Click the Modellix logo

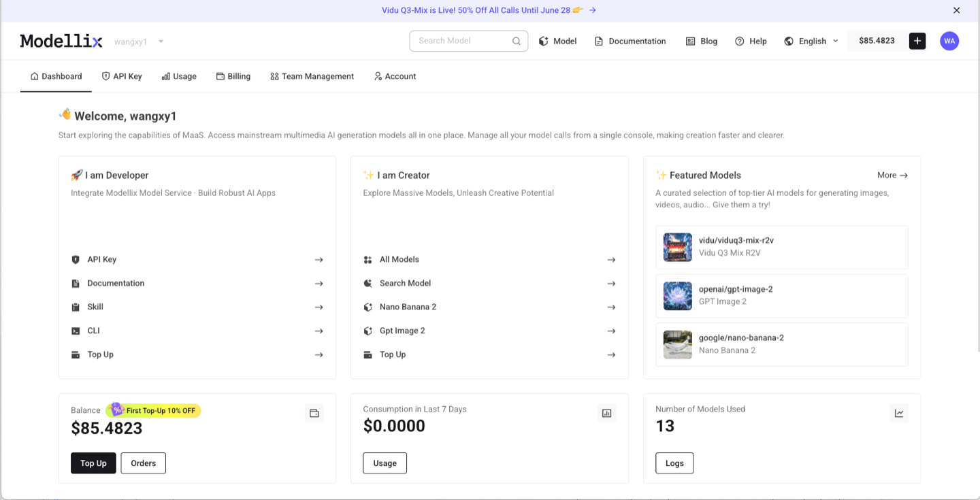click(x=61, y=41)
